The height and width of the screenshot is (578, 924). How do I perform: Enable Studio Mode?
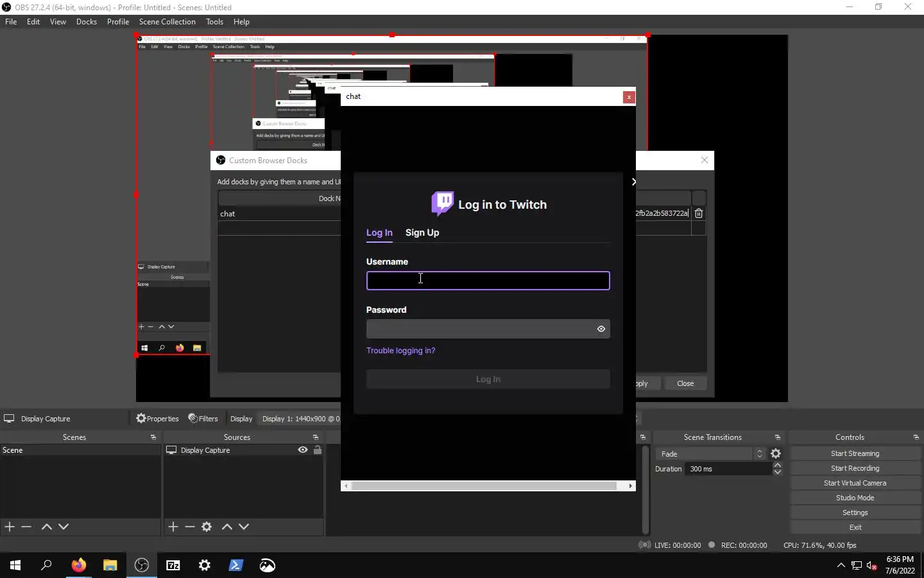pyautogui.click(x=855, y=498)
